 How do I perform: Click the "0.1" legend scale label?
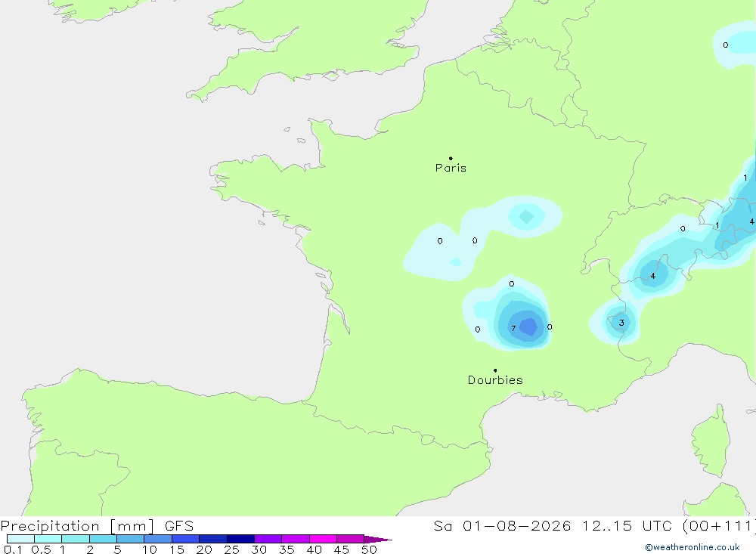[13, 549]
